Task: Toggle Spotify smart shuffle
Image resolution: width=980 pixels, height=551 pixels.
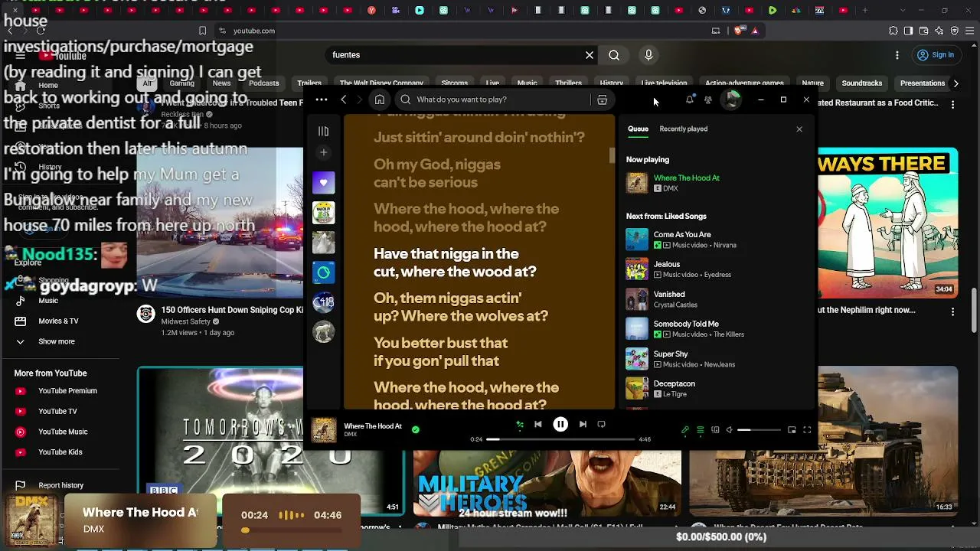Action: click(520, 424)
